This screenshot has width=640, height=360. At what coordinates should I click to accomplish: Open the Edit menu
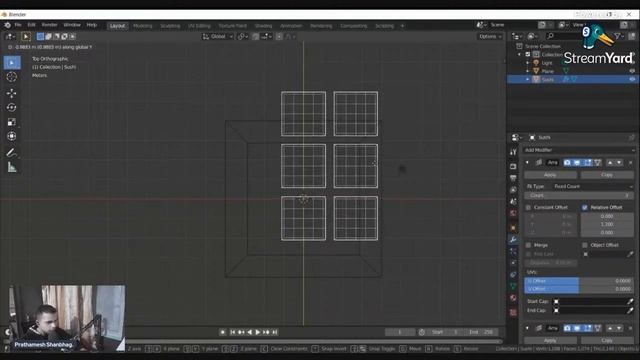(31, 25)
